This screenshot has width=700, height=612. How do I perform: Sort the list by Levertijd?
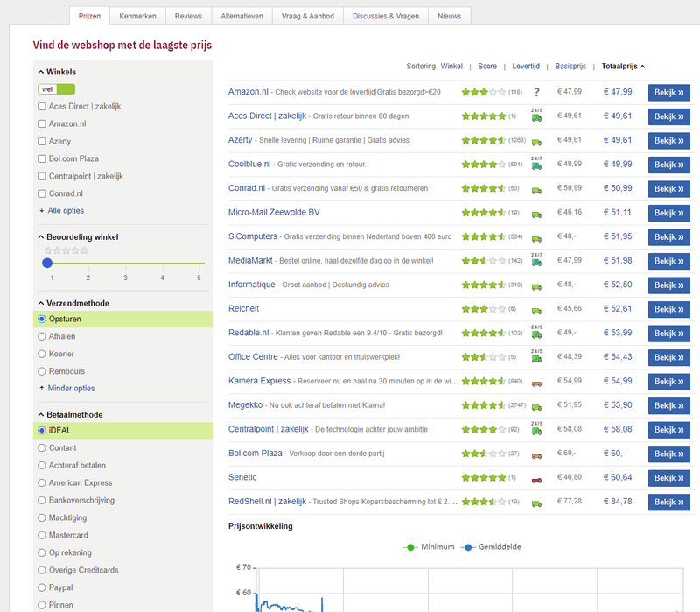click(x=526, y=67)
